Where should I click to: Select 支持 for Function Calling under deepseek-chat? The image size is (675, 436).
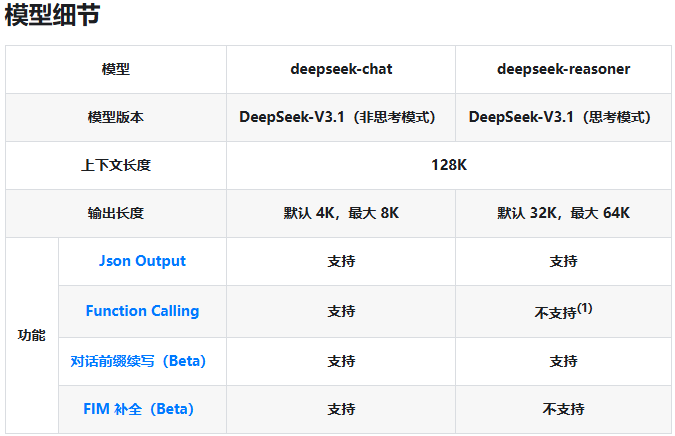(341, 311)
